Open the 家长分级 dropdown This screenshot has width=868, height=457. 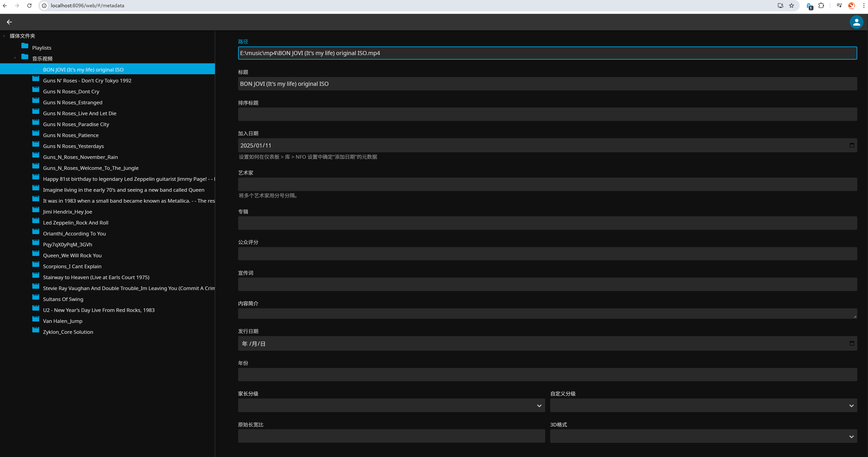tap(391, 406)
